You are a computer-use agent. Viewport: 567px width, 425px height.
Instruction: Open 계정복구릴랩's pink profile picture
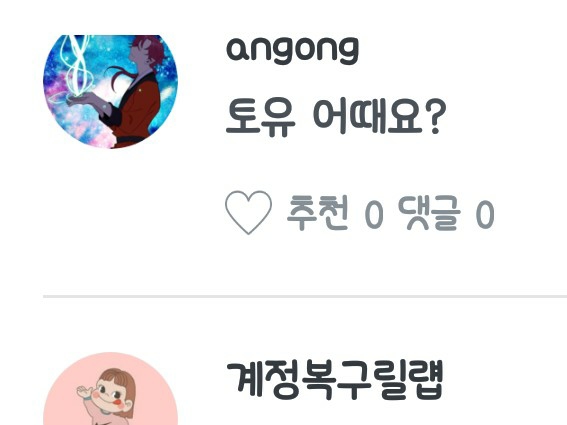point(110,389)
